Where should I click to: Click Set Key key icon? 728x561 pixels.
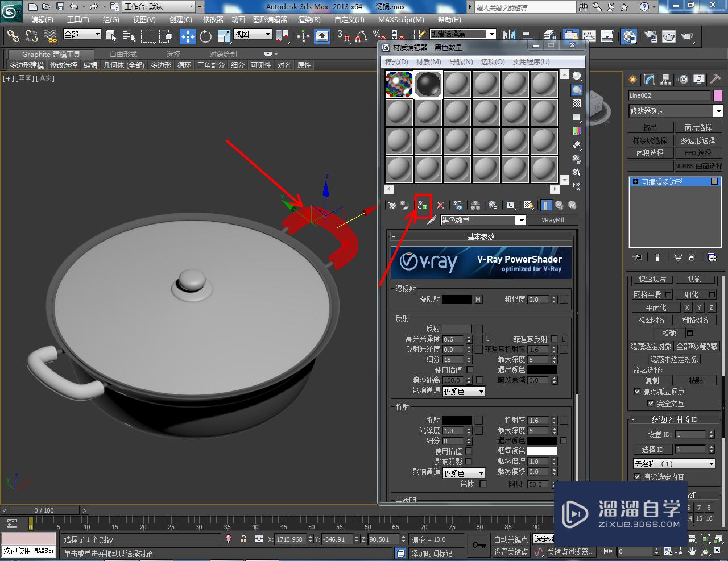pos(479,545)
